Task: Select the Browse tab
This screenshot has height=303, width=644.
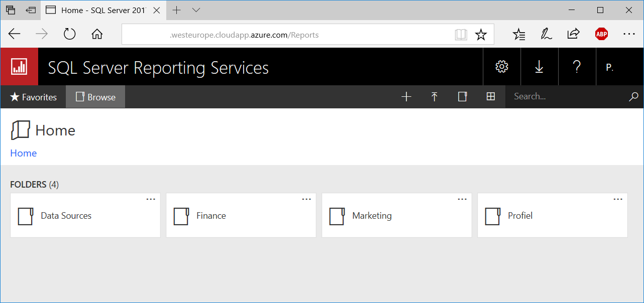Action: pyautogui.click(x=95, y=97)
